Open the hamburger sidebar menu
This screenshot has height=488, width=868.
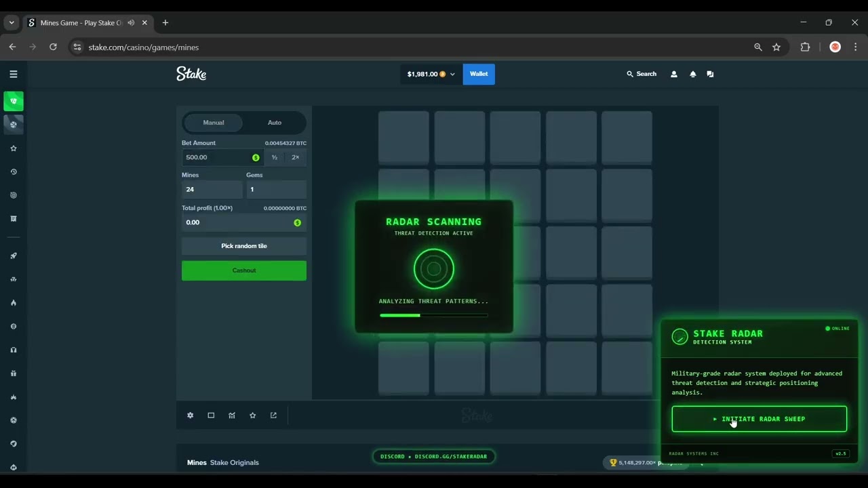(x=13, y=74)
